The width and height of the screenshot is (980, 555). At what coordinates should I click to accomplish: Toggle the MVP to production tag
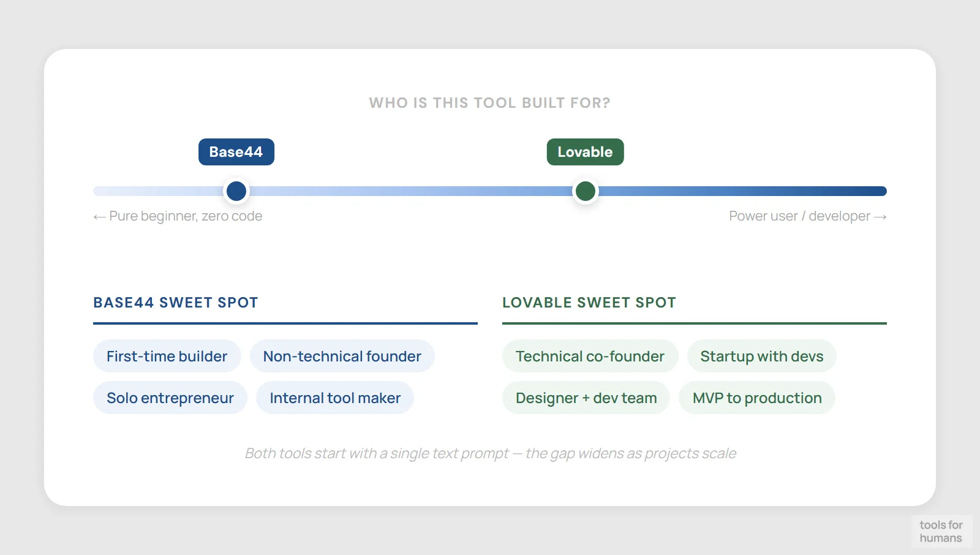[757, 398]
